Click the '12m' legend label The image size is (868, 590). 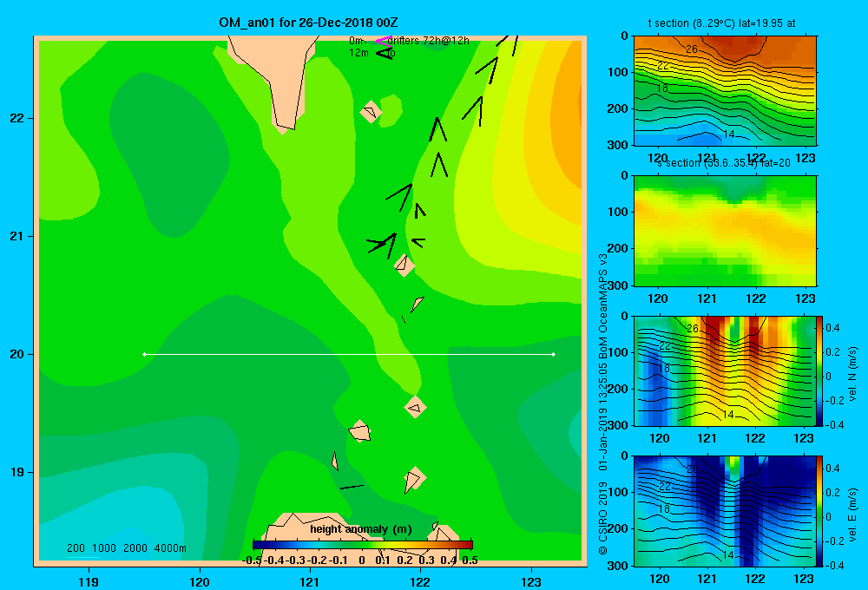click(358, 53)
